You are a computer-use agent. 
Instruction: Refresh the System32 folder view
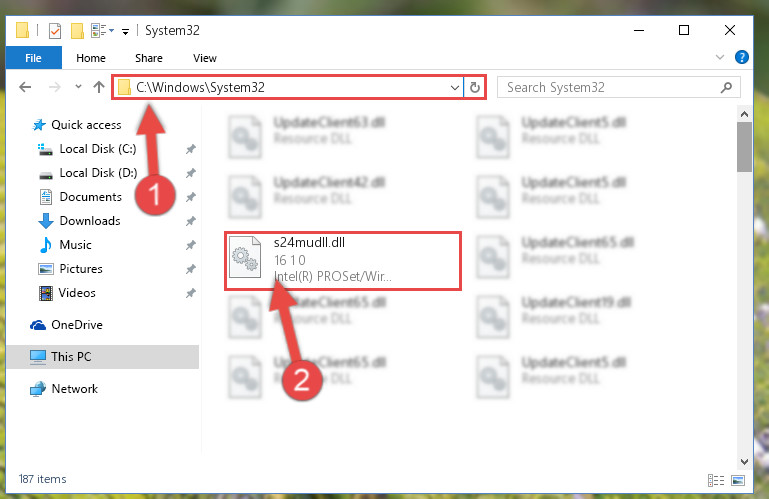474,87
